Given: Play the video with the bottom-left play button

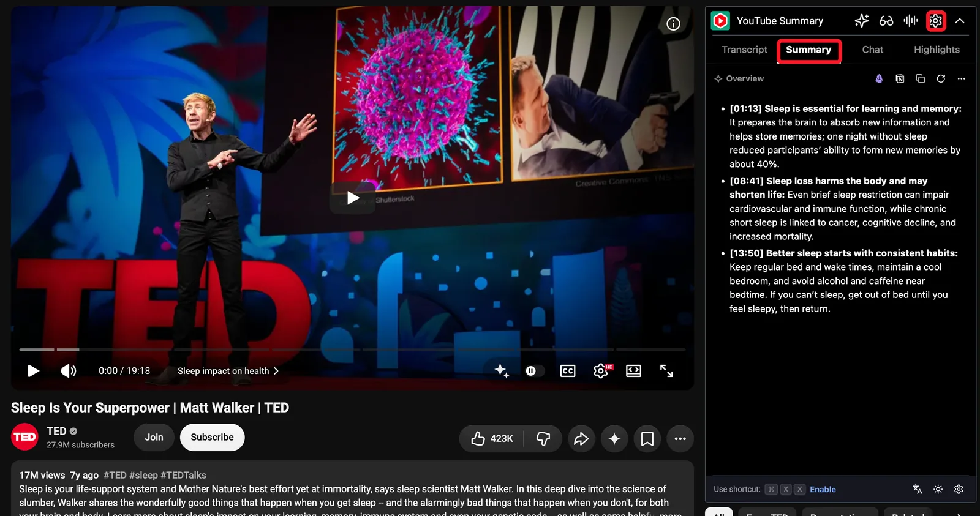Looking at the screenshot, I should click(34, 371).
